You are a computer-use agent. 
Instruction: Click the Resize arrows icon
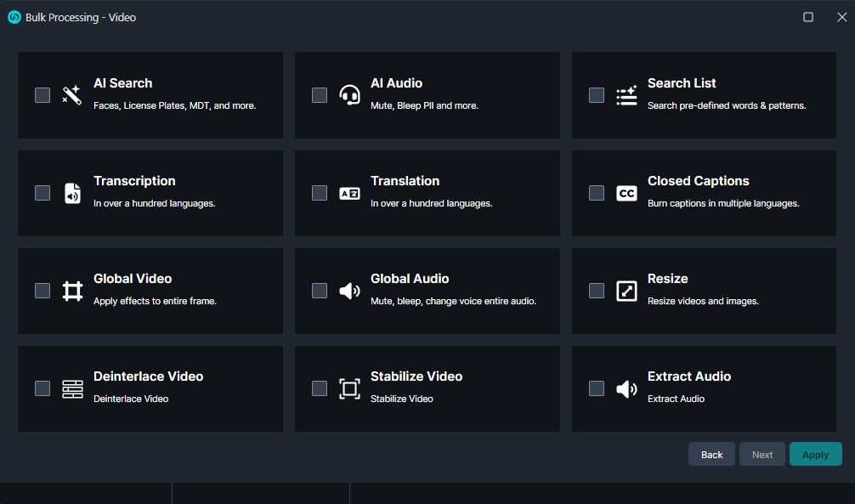[x=626, y=291]
